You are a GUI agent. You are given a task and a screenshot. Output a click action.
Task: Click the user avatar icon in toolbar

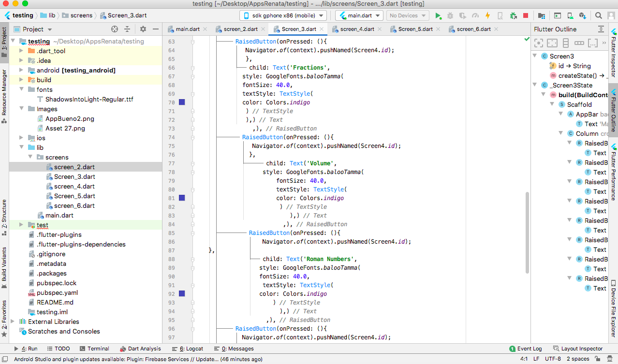[611, 15]
